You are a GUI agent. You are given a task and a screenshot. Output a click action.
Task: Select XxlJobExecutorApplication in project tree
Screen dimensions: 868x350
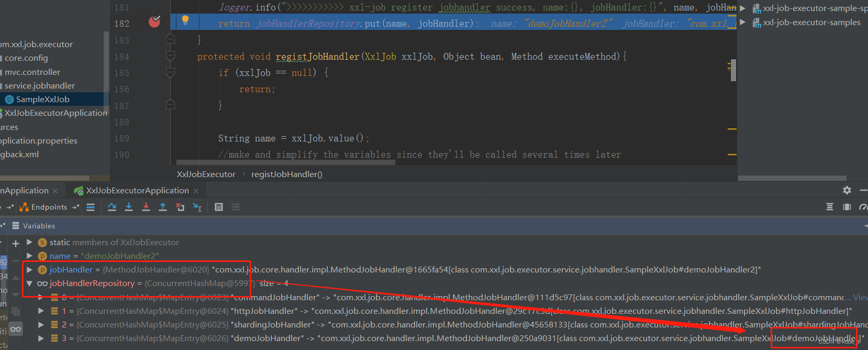click(x=56, y=113)
